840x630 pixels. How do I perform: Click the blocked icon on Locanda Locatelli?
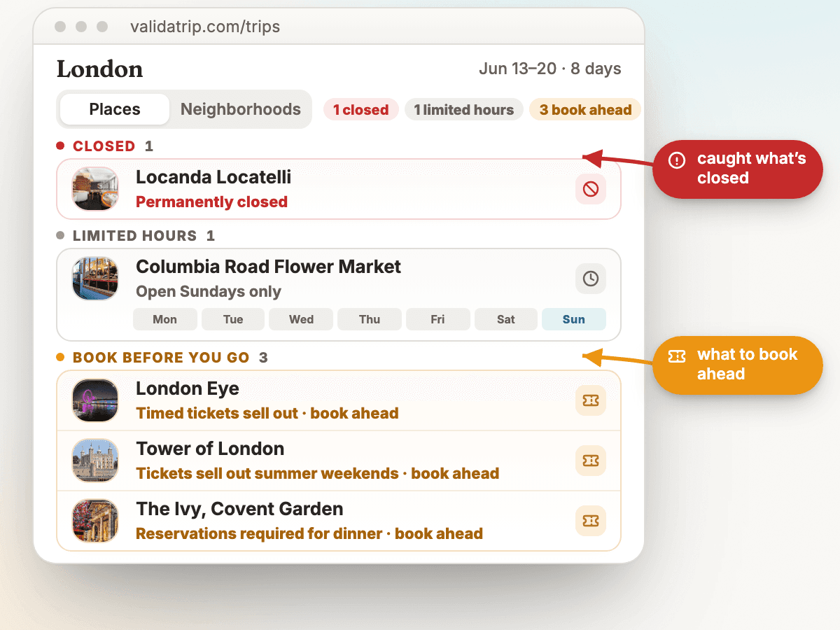591,189
